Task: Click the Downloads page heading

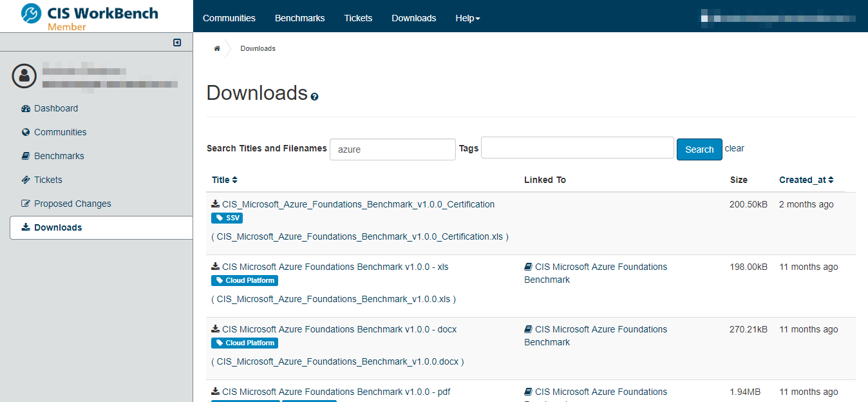Action: point(257,93)
